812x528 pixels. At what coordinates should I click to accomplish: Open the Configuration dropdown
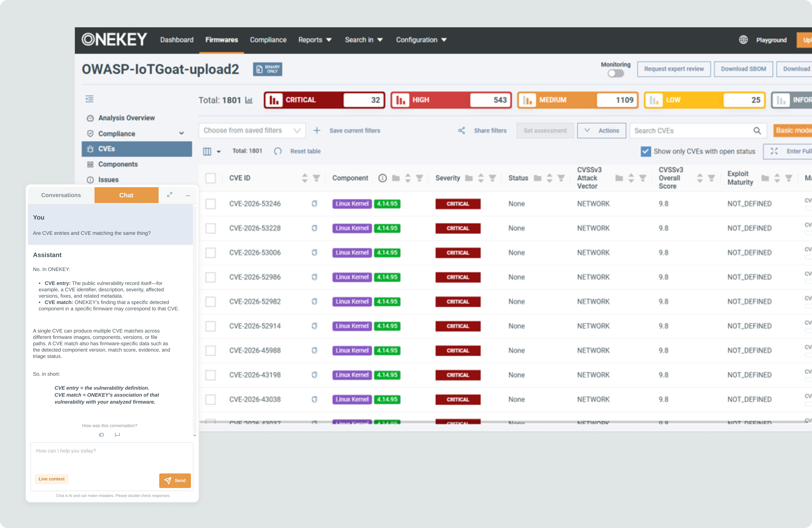(x=421, y=40)
